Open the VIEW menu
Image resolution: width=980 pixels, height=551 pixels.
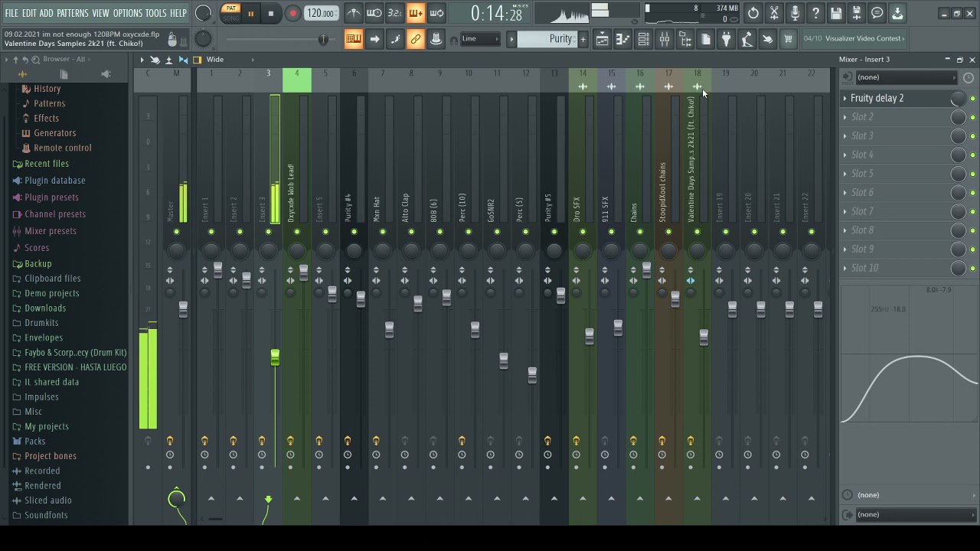(100, 13)
